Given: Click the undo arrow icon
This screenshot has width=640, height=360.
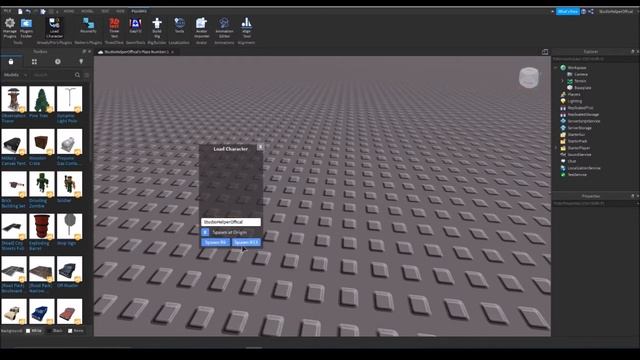Looking at the screenshot, I should pos(28,11).
